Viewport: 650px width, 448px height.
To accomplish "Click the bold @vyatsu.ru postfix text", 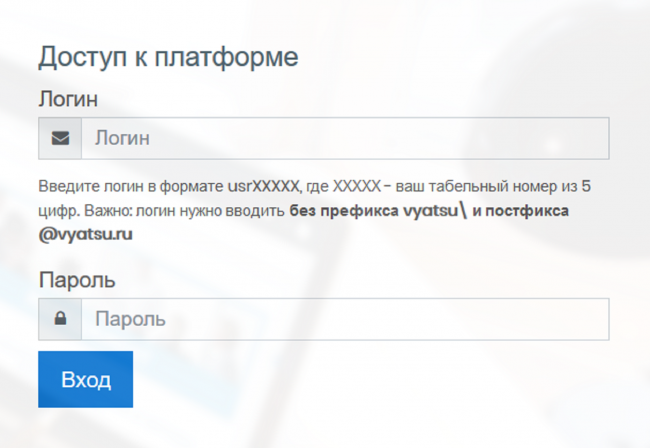I will 86,235.
